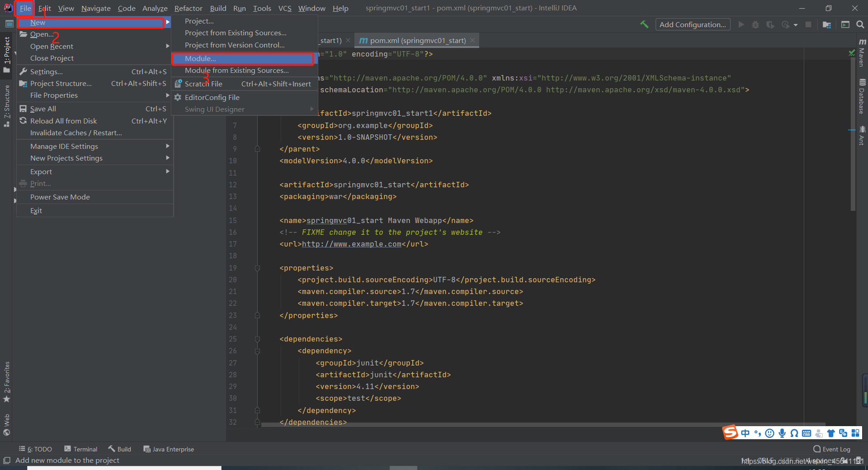Expand the New Projects Settings submenu arrow

click(x=168, y=158)
